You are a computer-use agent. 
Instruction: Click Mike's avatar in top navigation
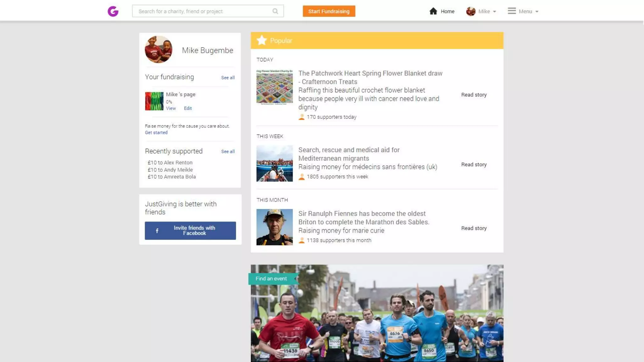pos(470,11)
